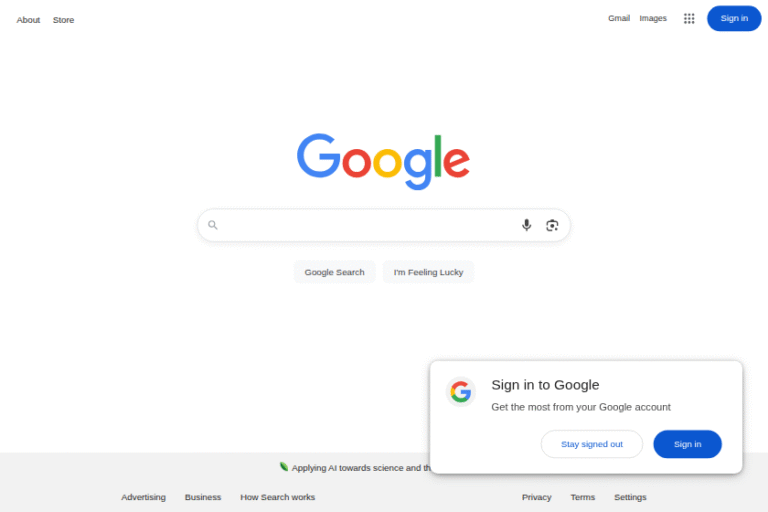Click the magnifying glass search icon

click(x=213, y=225)
